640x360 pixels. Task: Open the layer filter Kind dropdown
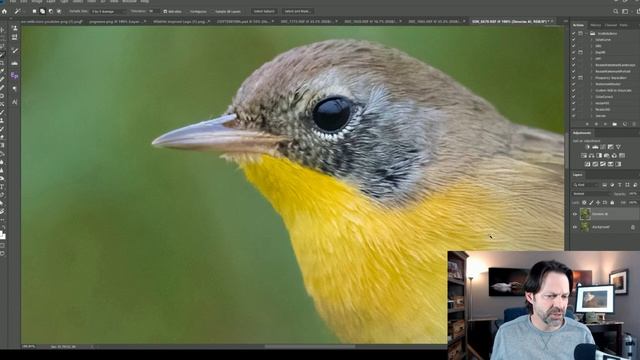coord(585,185)
